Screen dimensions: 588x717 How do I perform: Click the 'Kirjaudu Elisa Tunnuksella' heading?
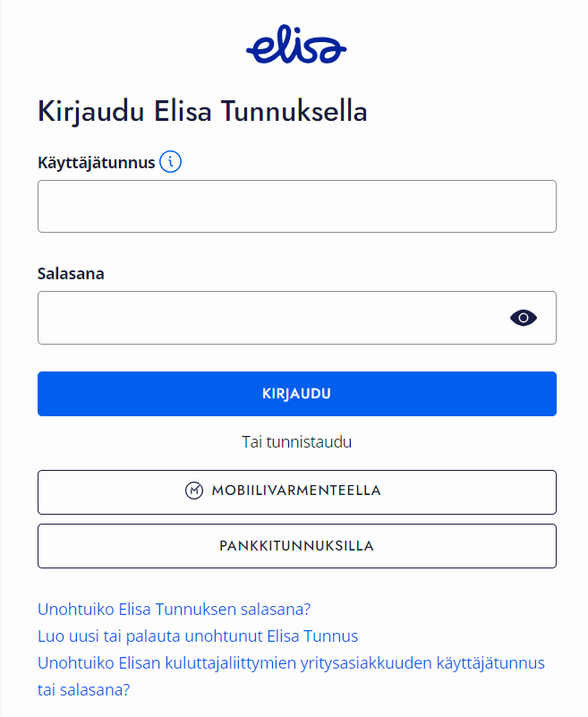[203, 112]
